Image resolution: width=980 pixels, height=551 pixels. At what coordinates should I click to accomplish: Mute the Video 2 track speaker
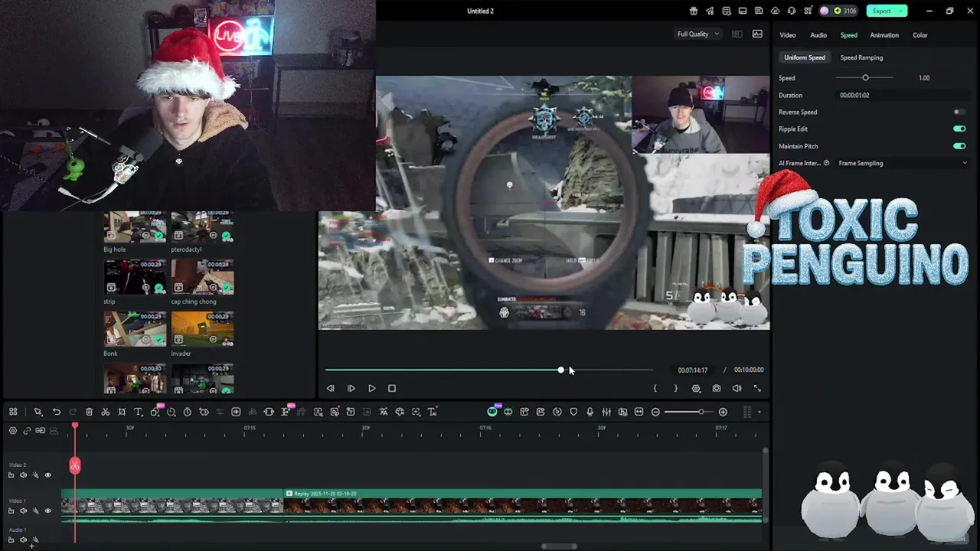pyautogui.click(x=23, y=475)
